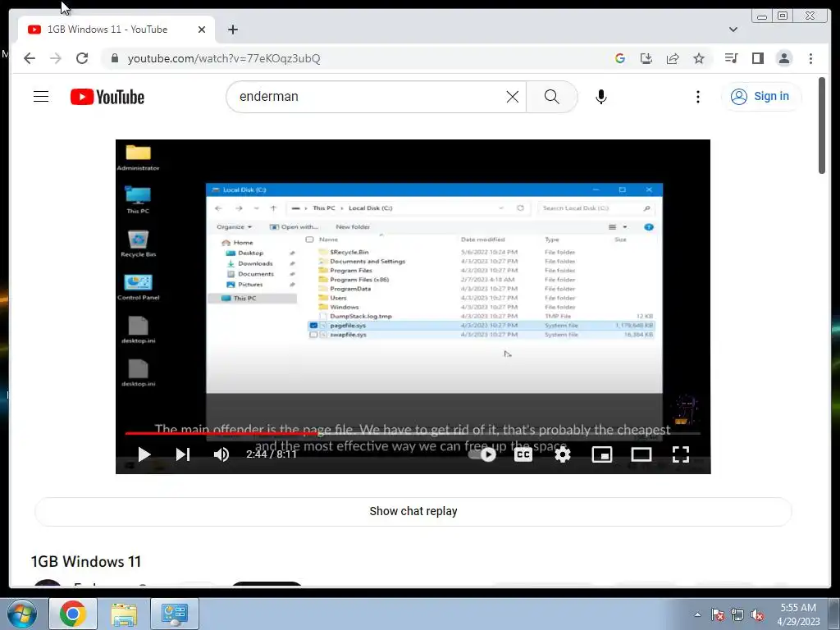
Task: Reload the YouTube page
Action: pos(82,58)
